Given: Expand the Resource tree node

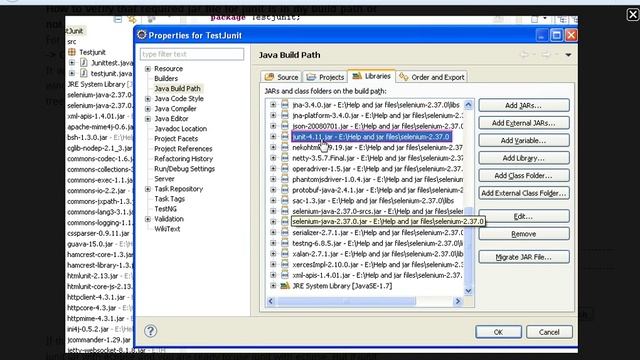Looking at the screenshot, I should [x=148, y=69].
